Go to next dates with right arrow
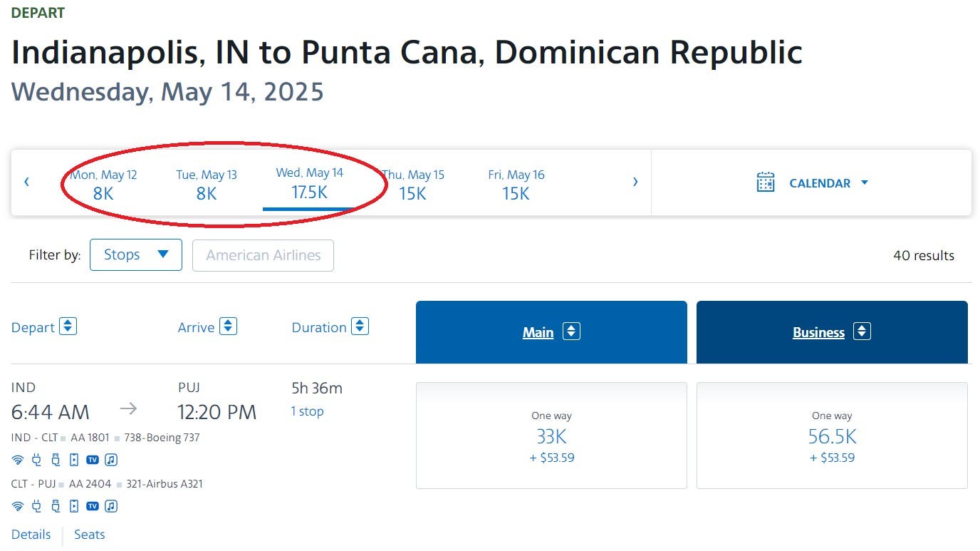Viewport: 980px width, 551px height. 635,182
